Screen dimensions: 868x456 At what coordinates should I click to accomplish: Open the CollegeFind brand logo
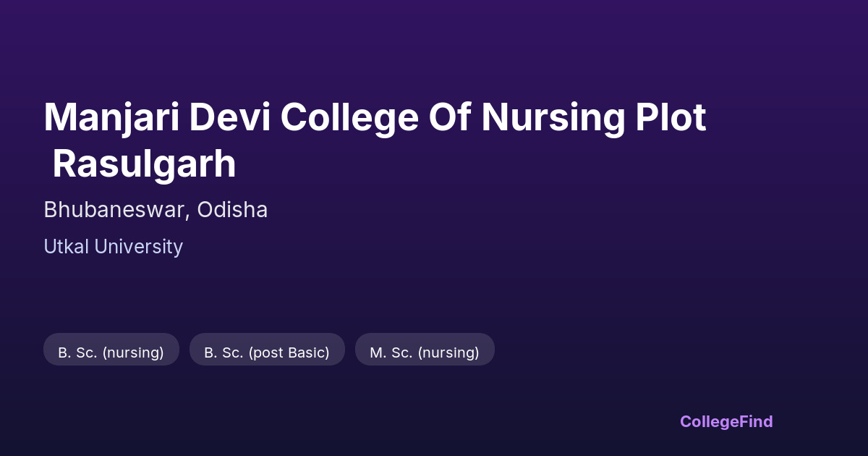[x=726, y=421]
